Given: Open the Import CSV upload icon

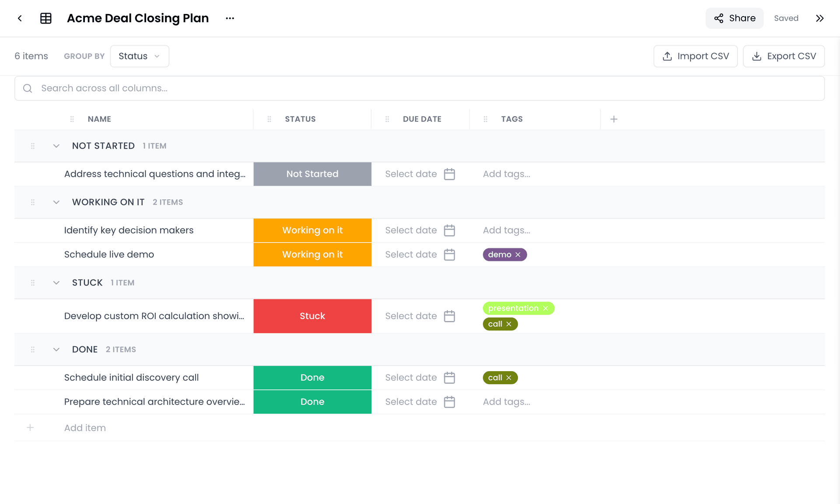Looking at the screenshot, I should 667,56.
